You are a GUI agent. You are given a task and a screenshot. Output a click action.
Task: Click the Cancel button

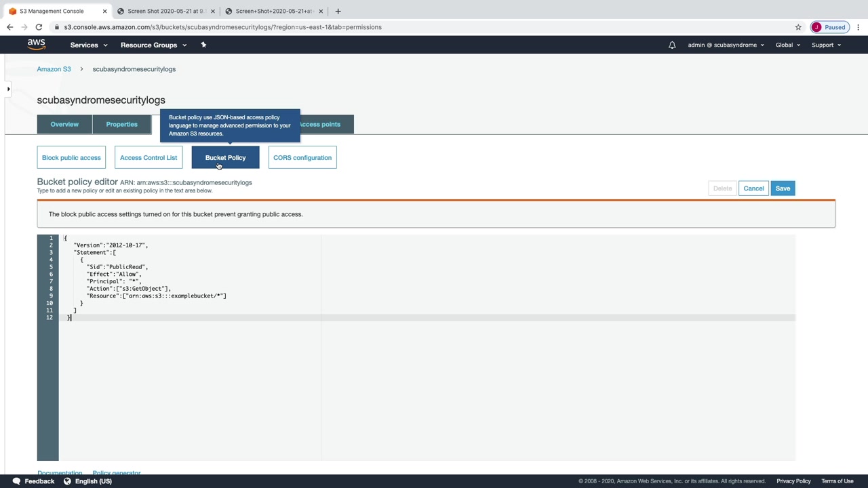click(753, 188)
